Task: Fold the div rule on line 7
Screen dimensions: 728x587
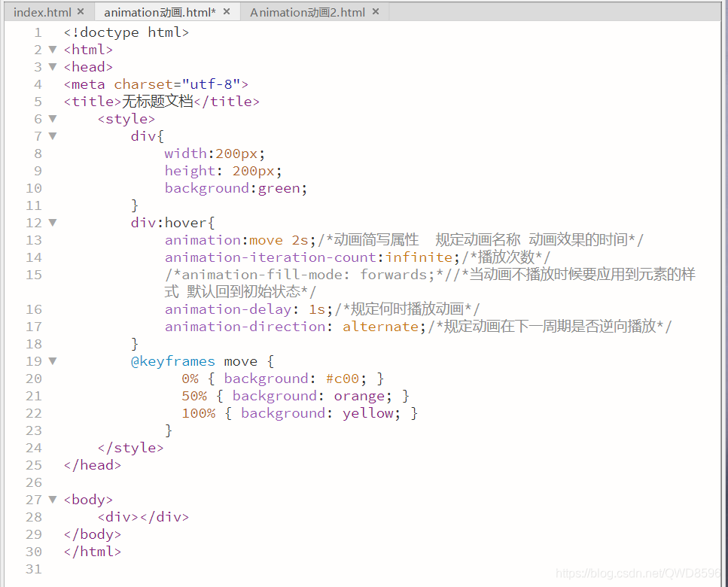Action: point(53,136)
